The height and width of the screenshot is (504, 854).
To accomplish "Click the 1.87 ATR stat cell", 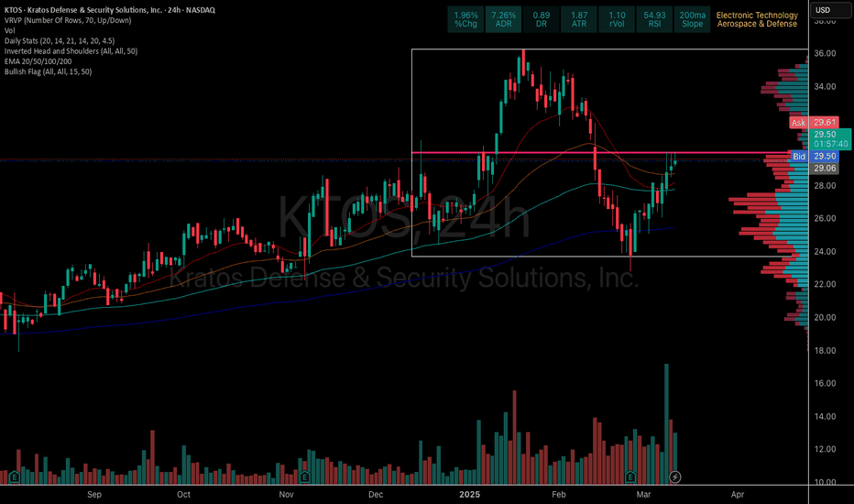I will coord(579,19).
